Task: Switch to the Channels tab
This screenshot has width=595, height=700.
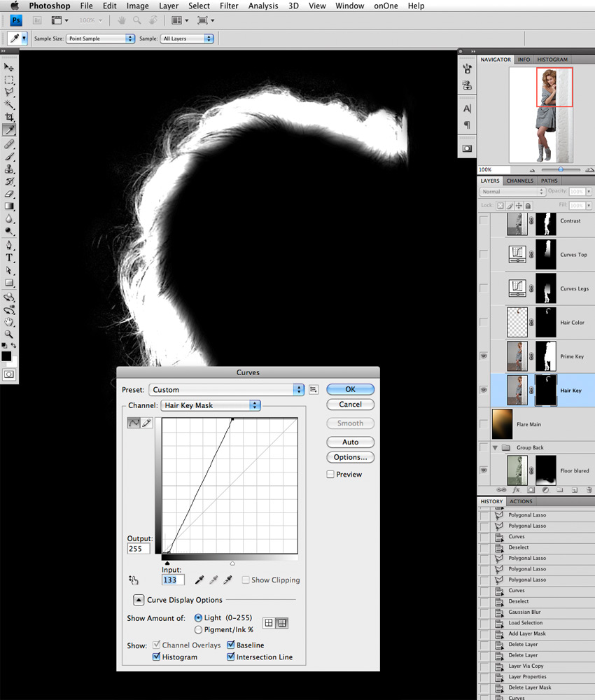Action: click(520, 181)
